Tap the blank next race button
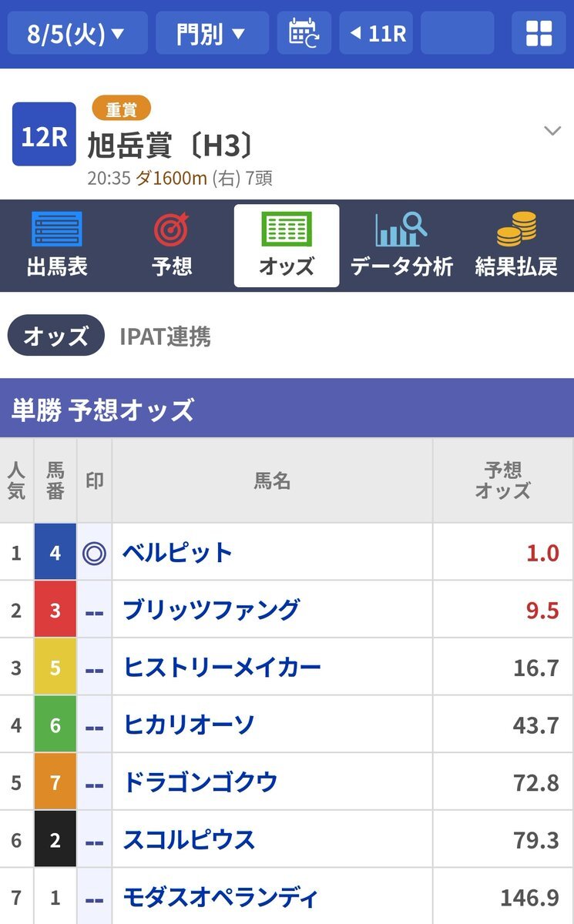Image resolution: width=574 pixels, height=924 pixels. tap(458, 33)
